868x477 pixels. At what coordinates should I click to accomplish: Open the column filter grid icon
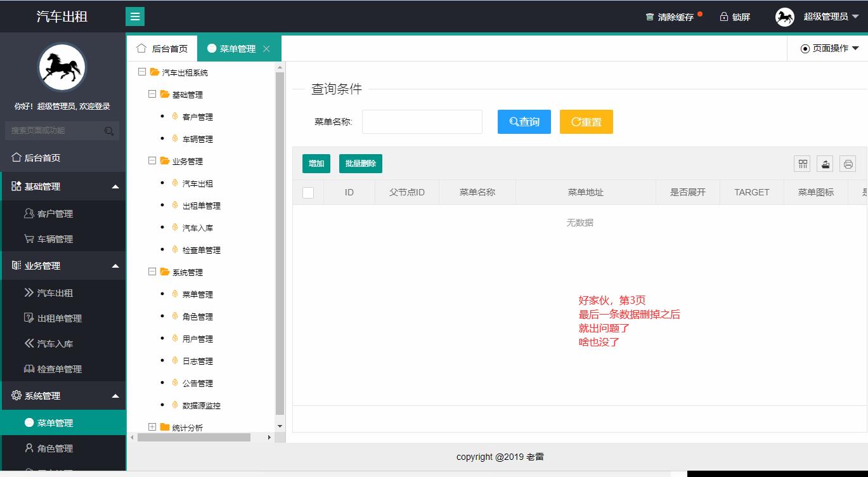click(803, 164)
